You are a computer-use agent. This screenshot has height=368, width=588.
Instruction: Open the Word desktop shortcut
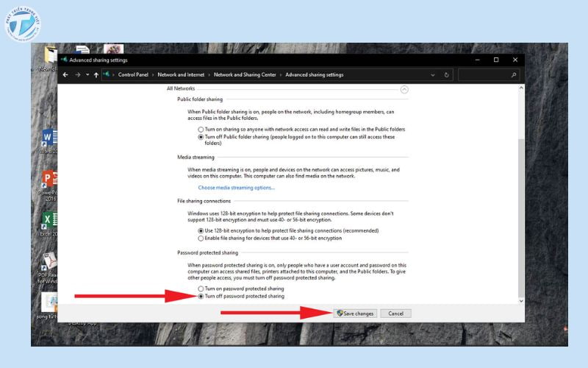[49, 138]
